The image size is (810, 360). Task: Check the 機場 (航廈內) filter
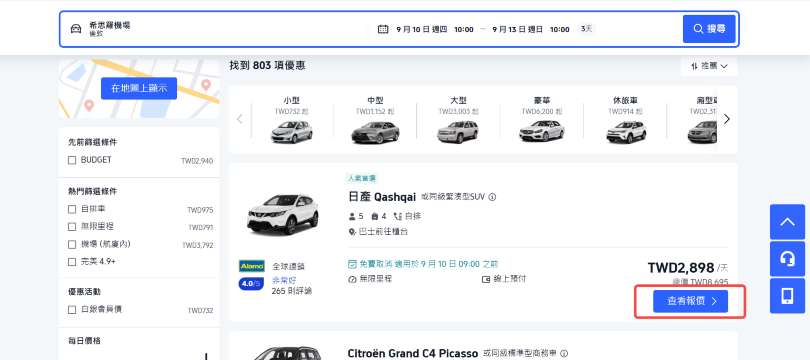point(72,244)
